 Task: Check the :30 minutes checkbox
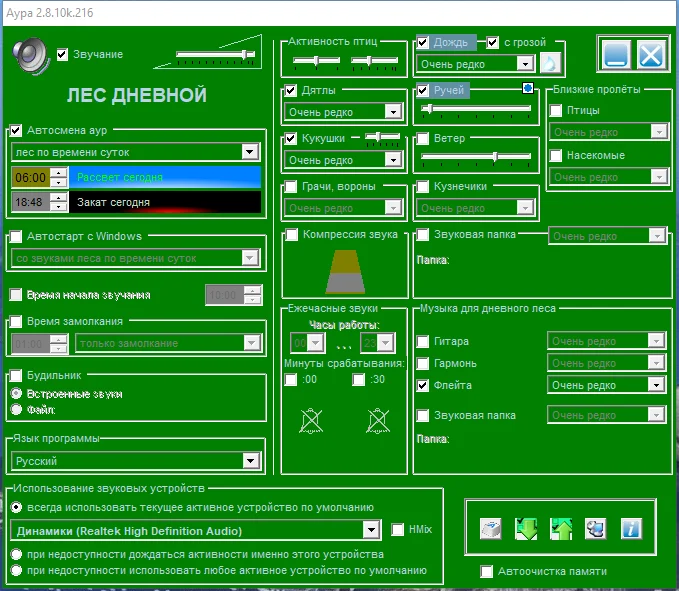359,380
